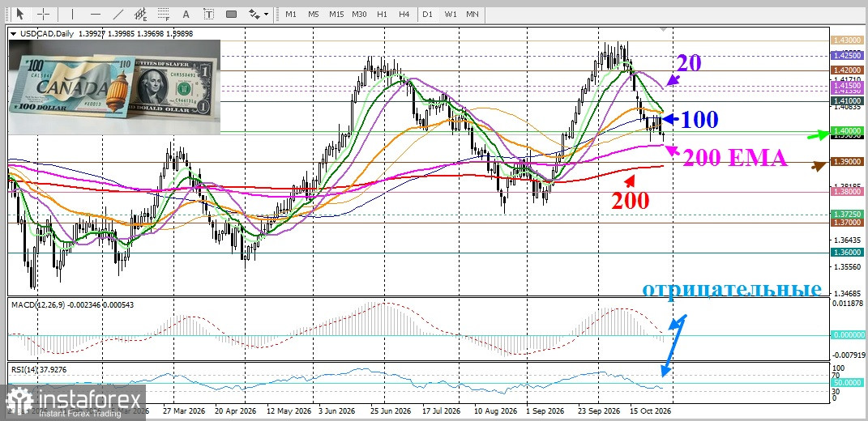Switch chart to M5 timeframe
868x421 pixels.
point(314,15)
